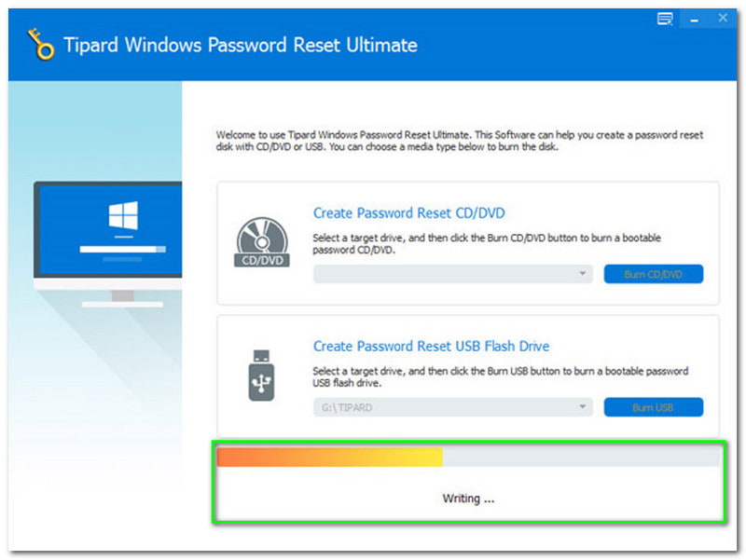The width and height of the screenshot is (746, 560).
Task: Click the Windows logo on monitor illustration
Action: [x=122, y=219]
